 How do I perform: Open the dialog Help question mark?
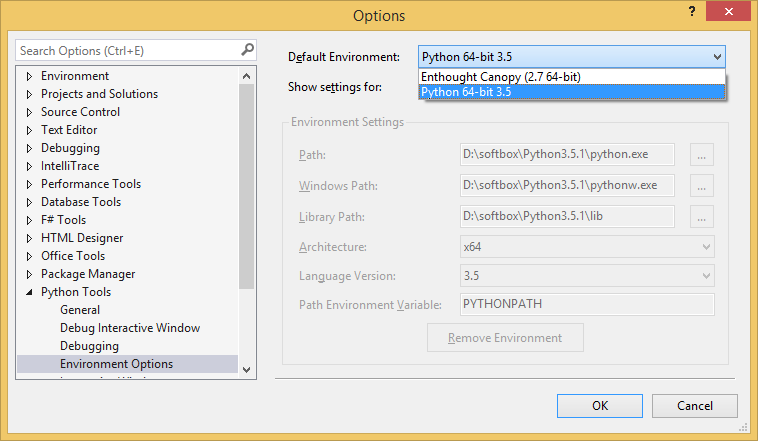click(x=691, y=11)
